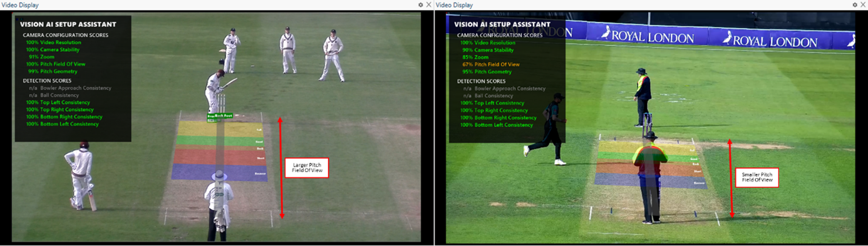
Task: Click 100% Top Right Consistency in right panel
Action: tap(494, 110)
